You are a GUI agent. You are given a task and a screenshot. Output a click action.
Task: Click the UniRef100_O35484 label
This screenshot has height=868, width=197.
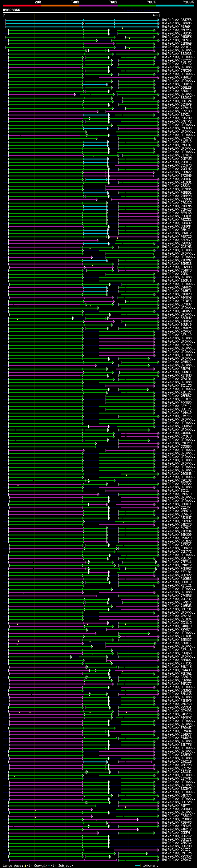pyautogui.click(x=176, y=731)
